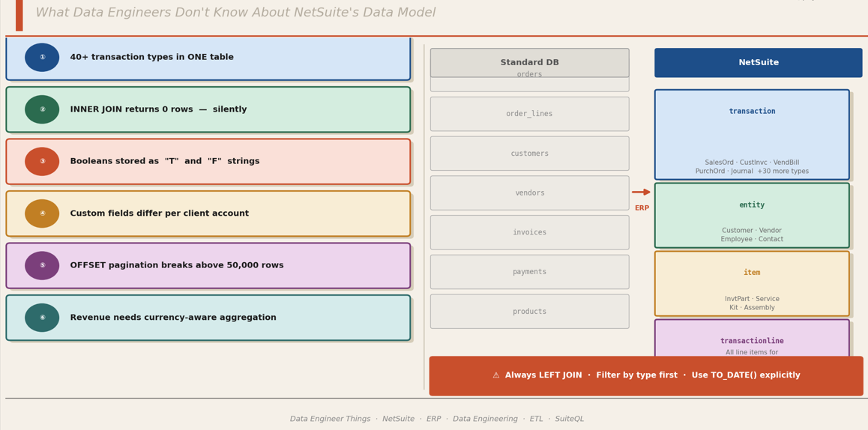868x430 pixels.
Task: Click the NetSuite header
Action: tap(759, 62)
